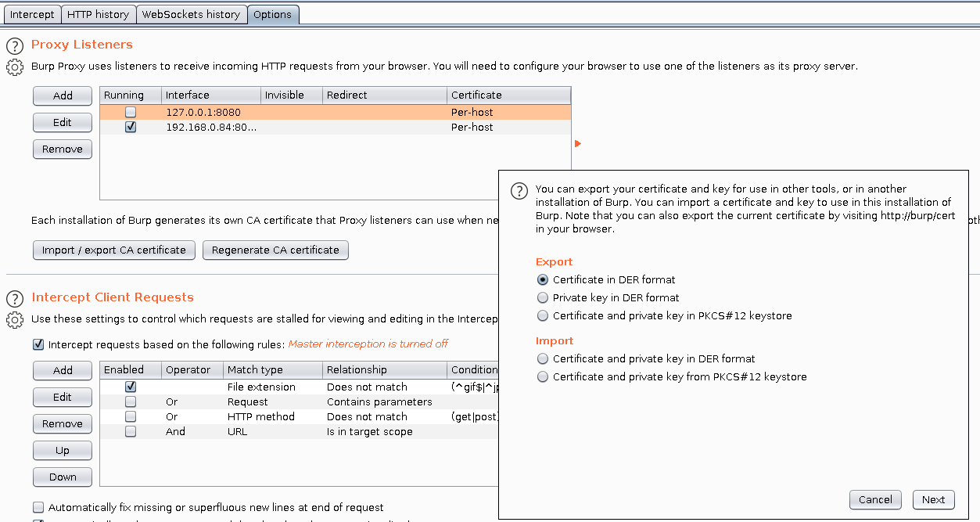Click help icon in certificate dialog

click(519, 192)
